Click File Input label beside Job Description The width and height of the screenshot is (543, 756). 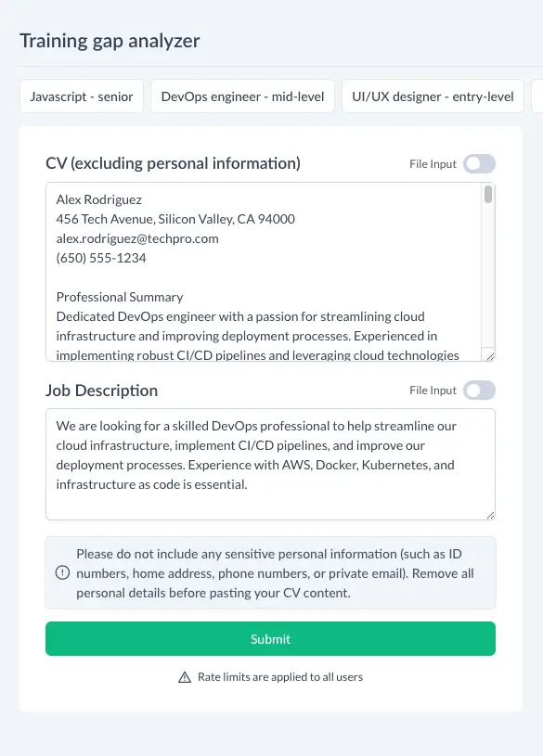click(433, 391)
